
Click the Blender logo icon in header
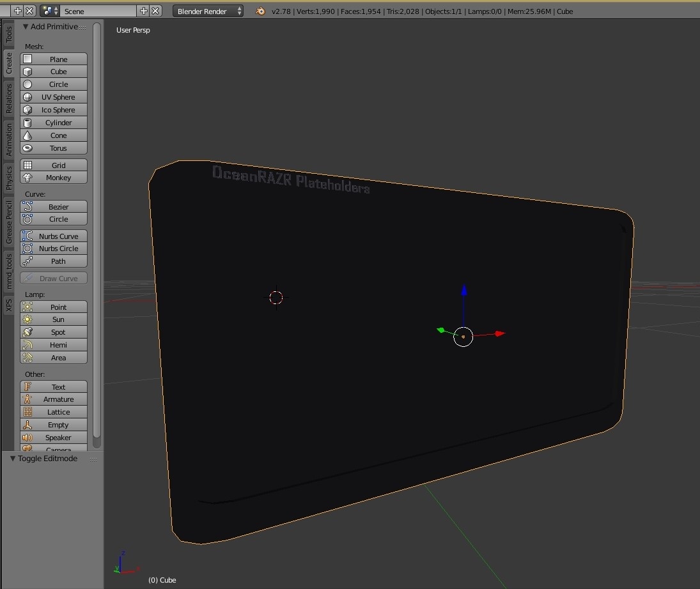coord(260,11)
